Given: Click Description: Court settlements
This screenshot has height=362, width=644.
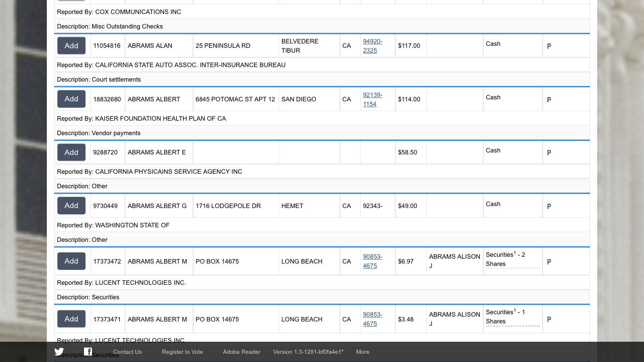Looking at the screenshot, I should pos(99,79).
